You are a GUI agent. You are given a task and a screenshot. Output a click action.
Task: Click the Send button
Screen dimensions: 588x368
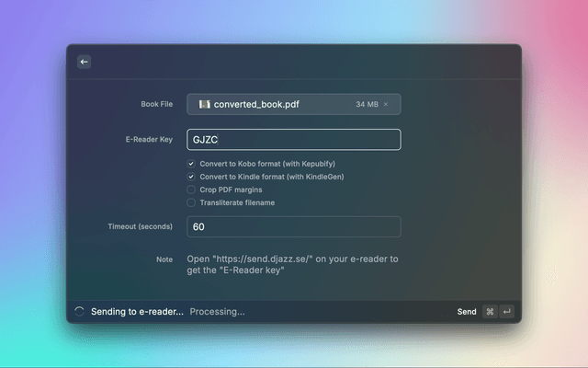point(467,312)
